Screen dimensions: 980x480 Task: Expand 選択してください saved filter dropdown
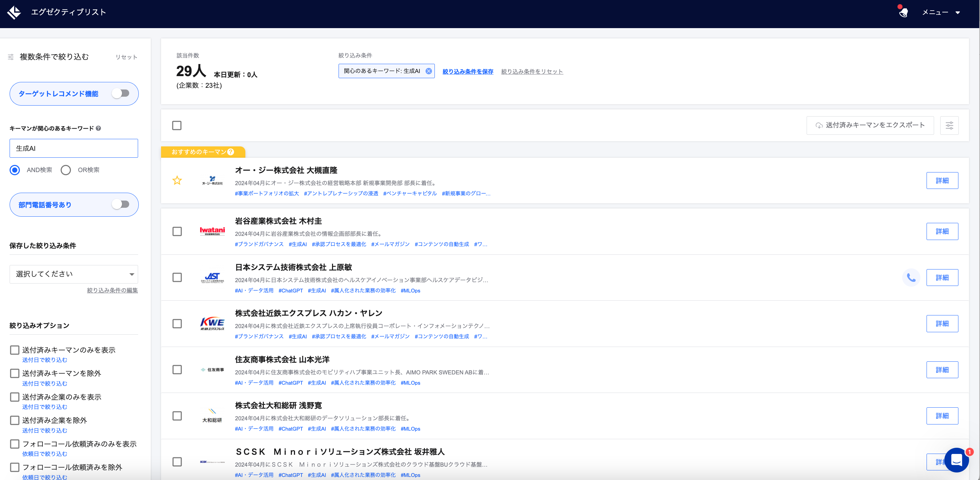click(74, 274)
